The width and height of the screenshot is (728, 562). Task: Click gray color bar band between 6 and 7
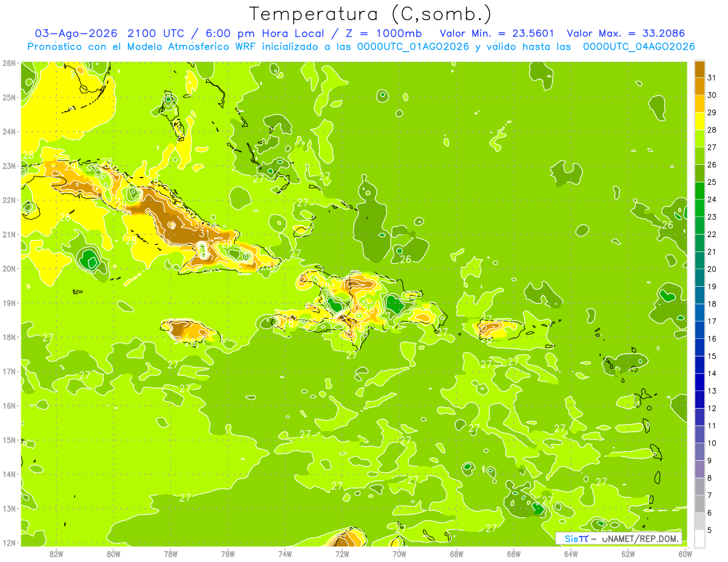coord(700,504)
